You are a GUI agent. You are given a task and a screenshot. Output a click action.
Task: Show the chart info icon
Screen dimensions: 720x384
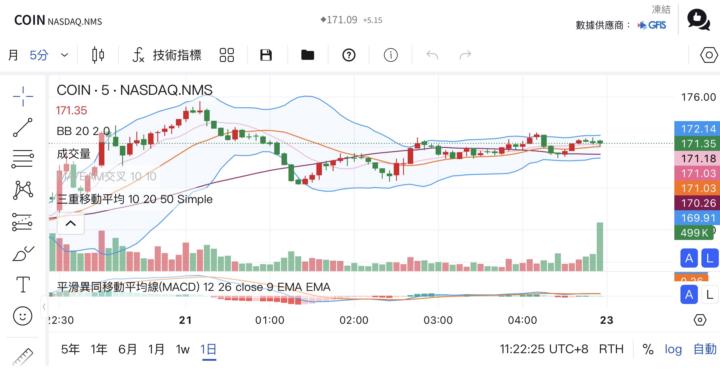[x=391, y=55]
